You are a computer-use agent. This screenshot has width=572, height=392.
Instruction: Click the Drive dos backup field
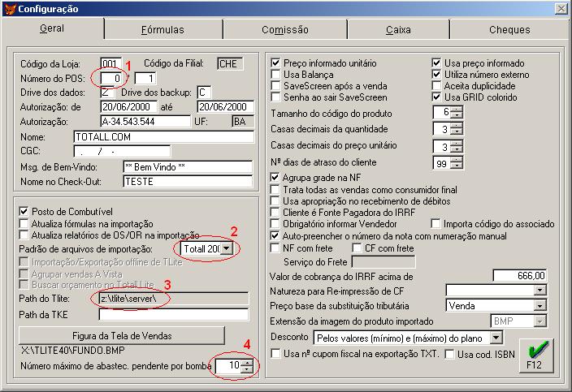point(204,93)
